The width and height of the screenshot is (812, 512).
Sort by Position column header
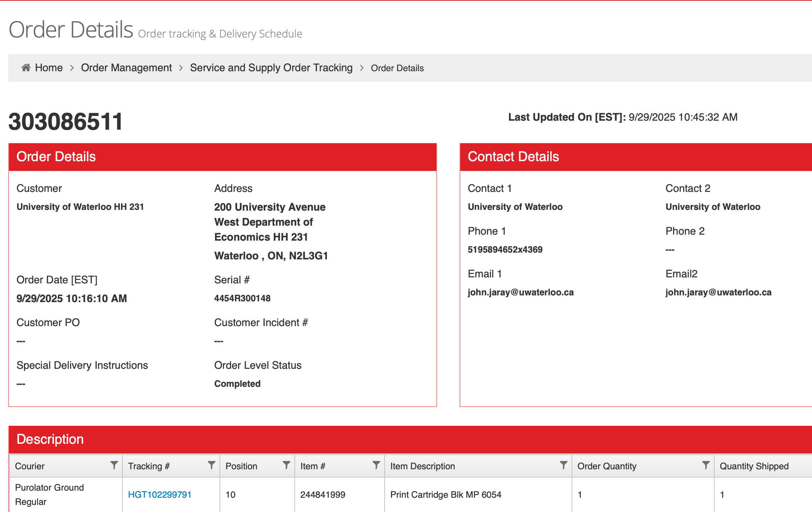241,466
